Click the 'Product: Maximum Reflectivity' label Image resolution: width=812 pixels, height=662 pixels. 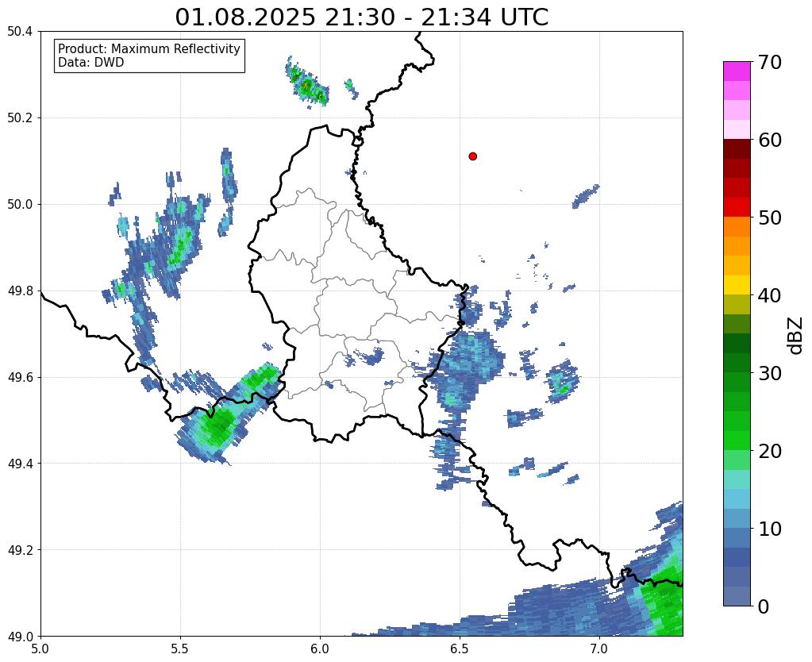[x=149, y=48]
